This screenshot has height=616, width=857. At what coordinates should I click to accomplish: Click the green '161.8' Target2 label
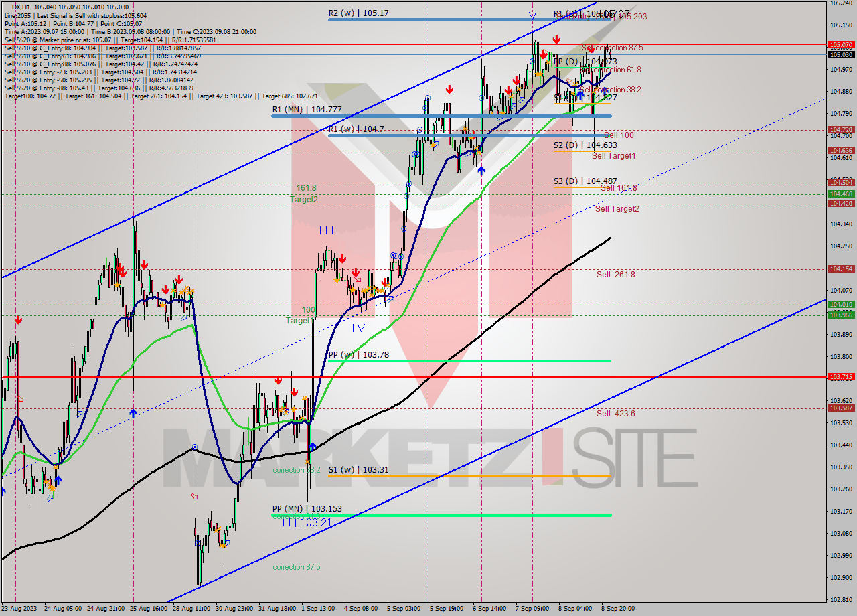point(306,189)
